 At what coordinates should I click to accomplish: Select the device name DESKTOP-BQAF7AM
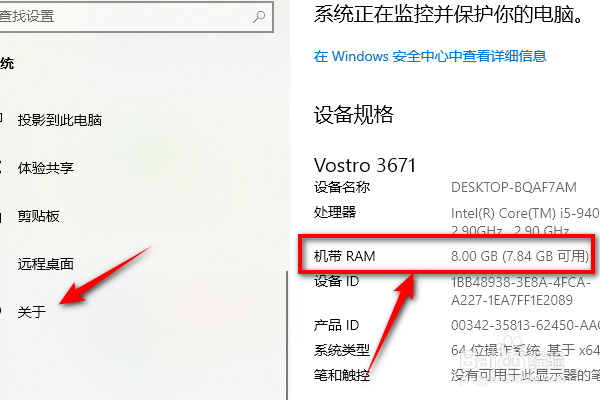514,187
